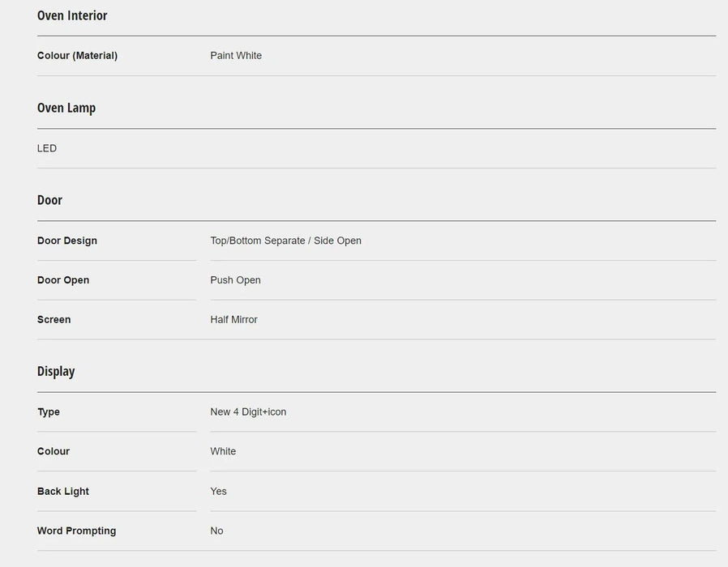Click the New 4 Digit+icon value
This screenshot has width=728, height=567.
click(248, 412)
